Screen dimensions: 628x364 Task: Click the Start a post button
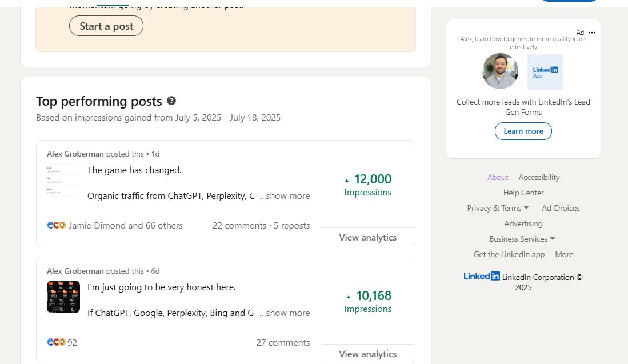pyautogui.click(x=106, y=26)
